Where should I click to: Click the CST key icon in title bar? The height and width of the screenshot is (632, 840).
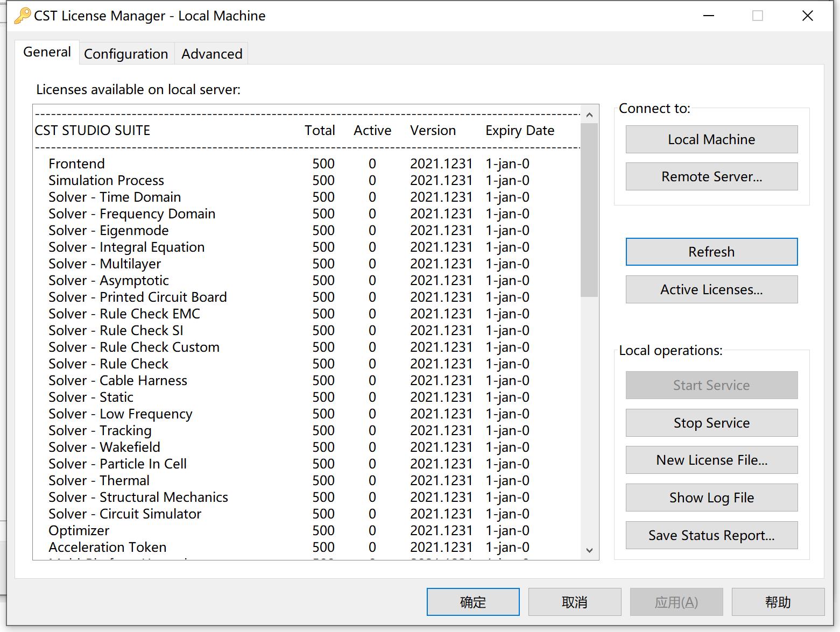(22, 16)
